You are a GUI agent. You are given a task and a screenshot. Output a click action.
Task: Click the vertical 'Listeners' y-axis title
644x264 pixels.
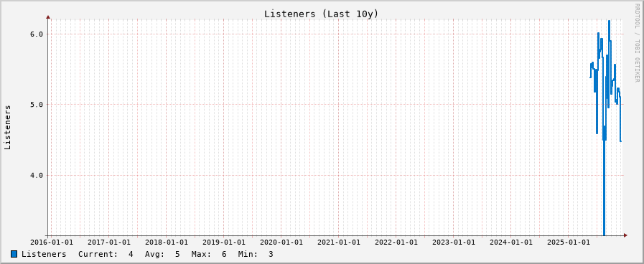[7, 127]
